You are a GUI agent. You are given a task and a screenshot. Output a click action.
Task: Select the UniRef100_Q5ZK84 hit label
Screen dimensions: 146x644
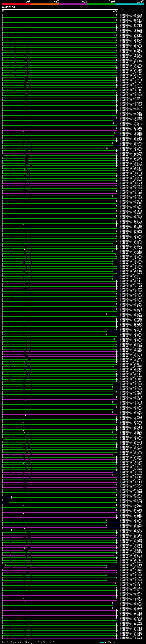pyautogui.click(x=131, y=88)
